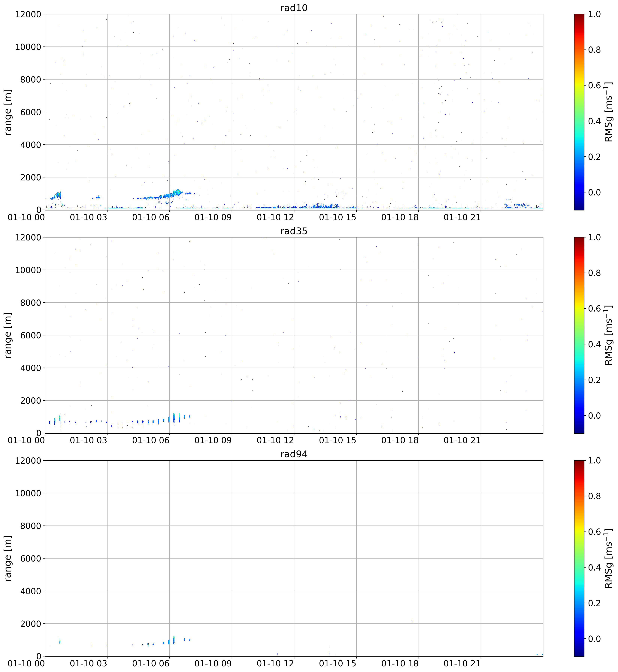Viewport: 618px width, 672px height.
Task: Click the 8000 y-tick of rad10
Action: [x=30, y=80]
